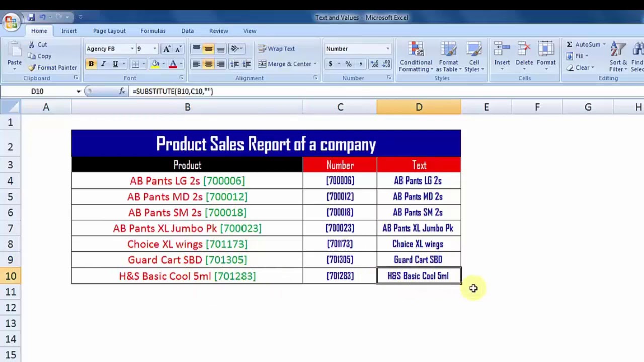This screenshot has height=362, width=644.
Task: Switch to the View tab
Action: pos(250,31)
